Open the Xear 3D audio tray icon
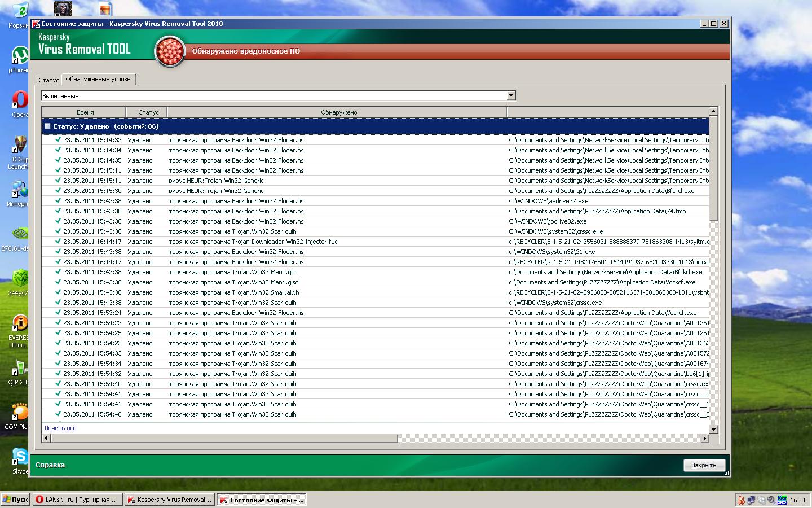This screenshot has height=508, width=812. point(782,500)
